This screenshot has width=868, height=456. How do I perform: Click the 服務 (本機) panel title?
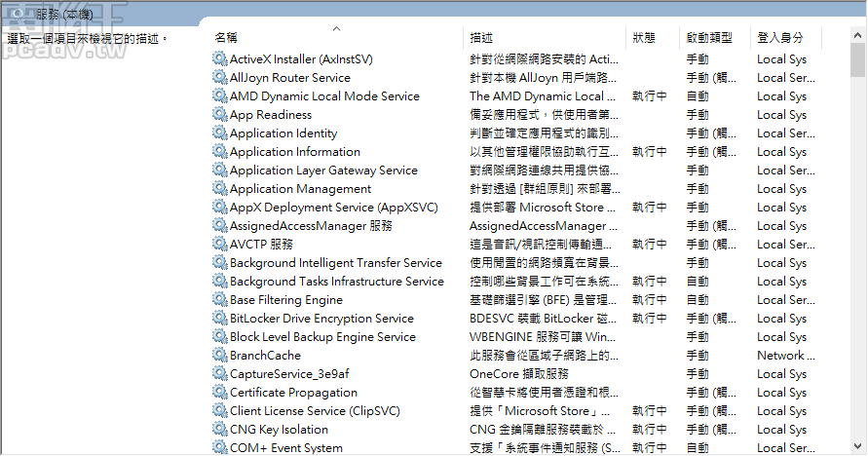pos(64,15)
